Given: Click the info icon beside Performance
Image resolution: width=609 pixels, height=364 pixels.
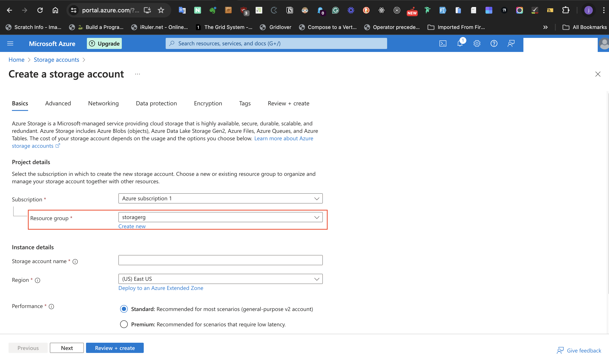Looking at the screenshot, I should tap(51, 307).
